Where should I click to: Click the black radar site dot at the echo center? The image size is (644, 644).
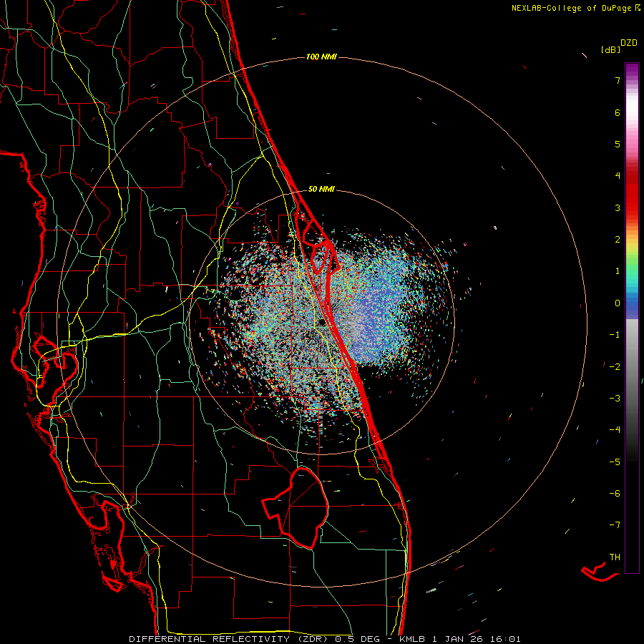pyautogui.click(x=321, y=323)
